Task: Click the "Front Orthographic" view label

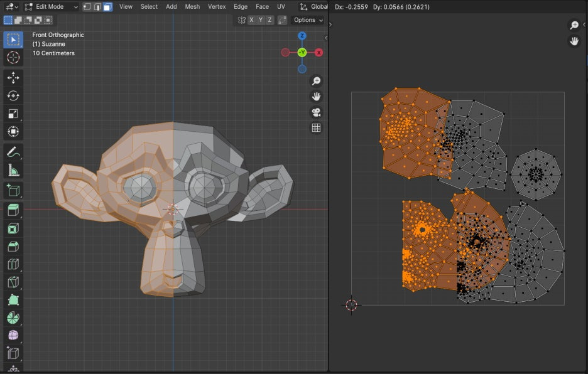Action: click(x=58, y=35)
